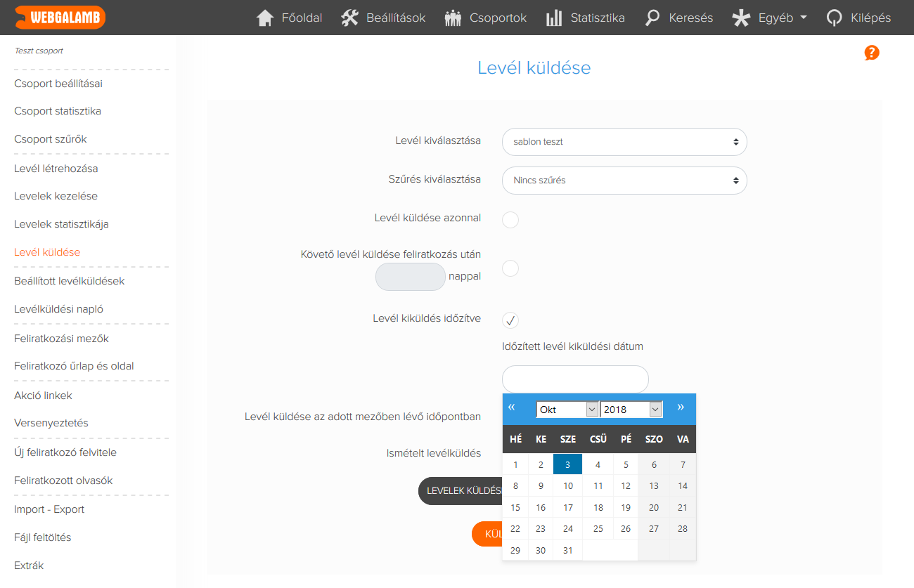The width and height of the screenshot is (914, 588).
Task: Open Statisztika in top navigation
Action: tap(598, 18)
